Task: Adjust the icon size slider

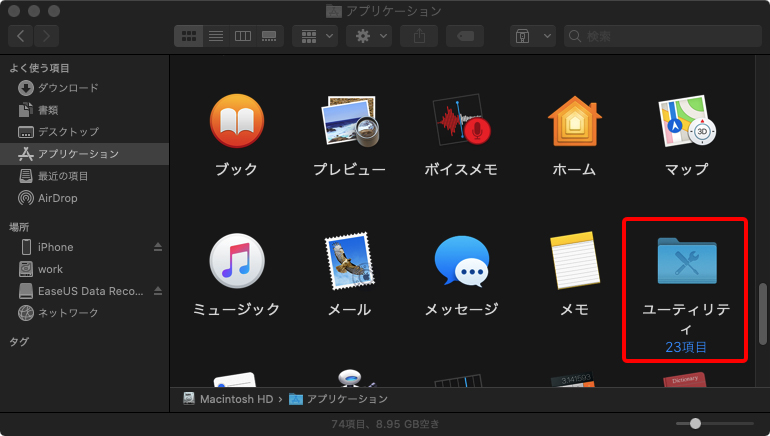Action: [695, 424]
